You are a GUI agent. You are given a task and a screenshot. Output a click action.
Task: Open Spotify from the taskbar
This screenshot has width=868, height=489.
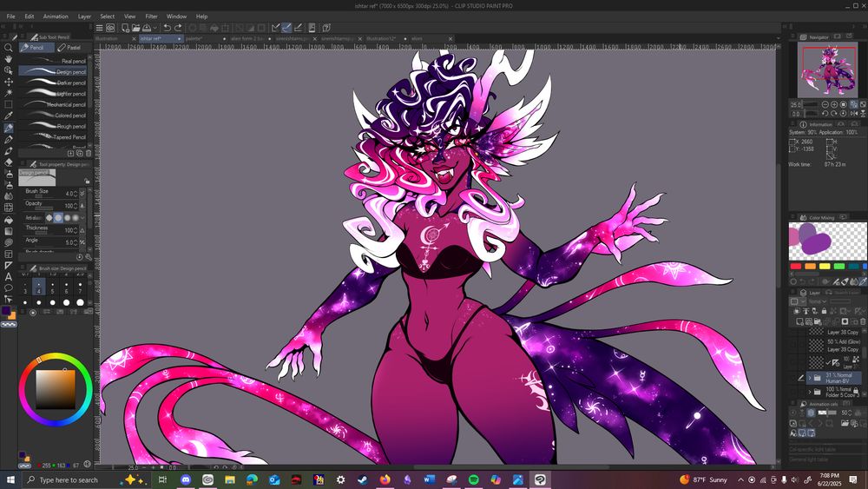(x=473, y=479)
